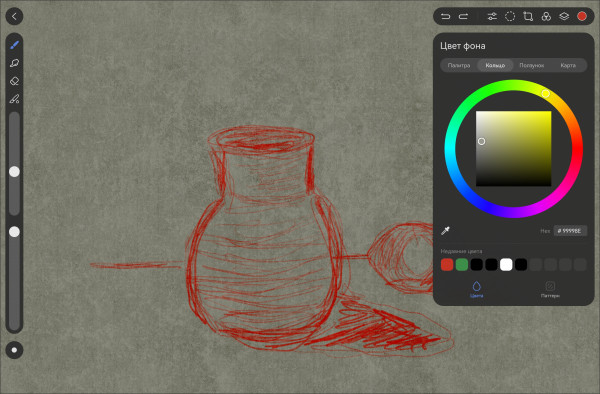The width and height of the screenshot is (600, 394).
Task: Select the Brush tool
Action: point(15,45)
